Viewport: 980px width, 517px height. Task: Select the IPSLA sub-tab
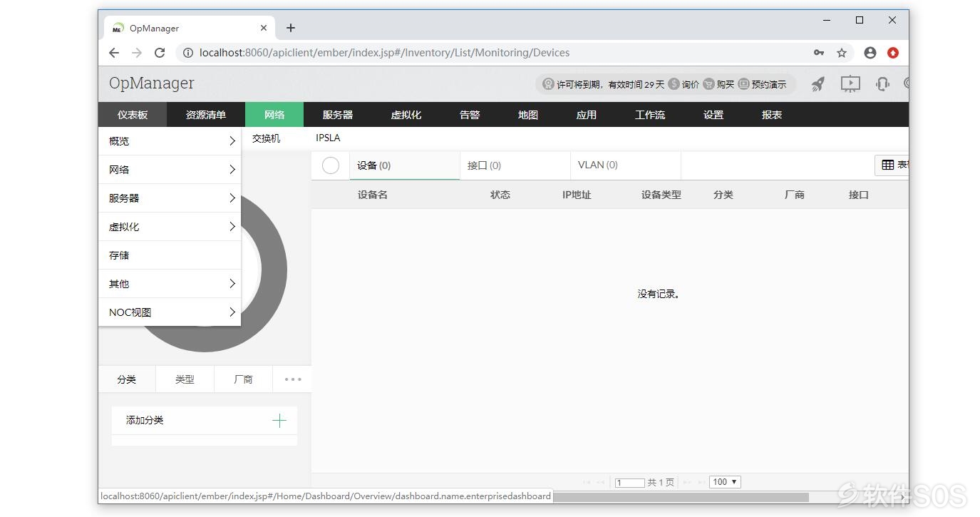tap(328, 138)
